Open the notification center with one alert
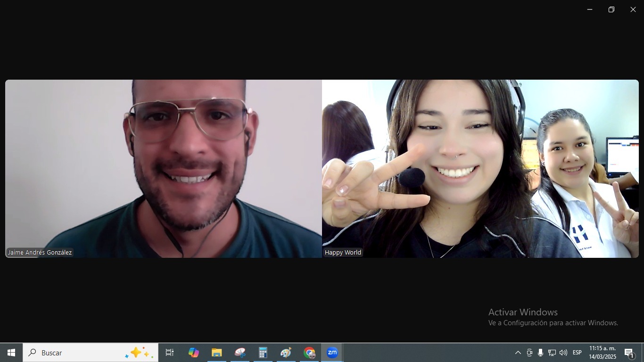The image size is (644, 362). [629, 353]
